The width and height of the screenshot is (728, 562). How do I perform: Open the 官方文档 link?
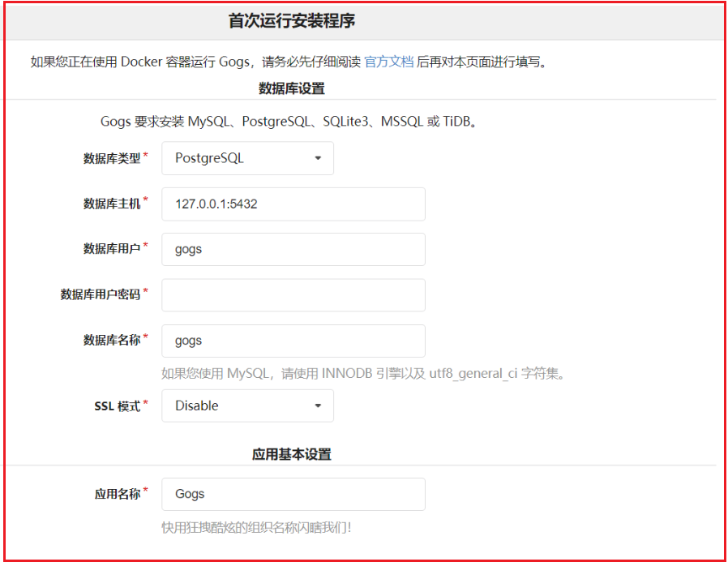click(x=388, y=62)
